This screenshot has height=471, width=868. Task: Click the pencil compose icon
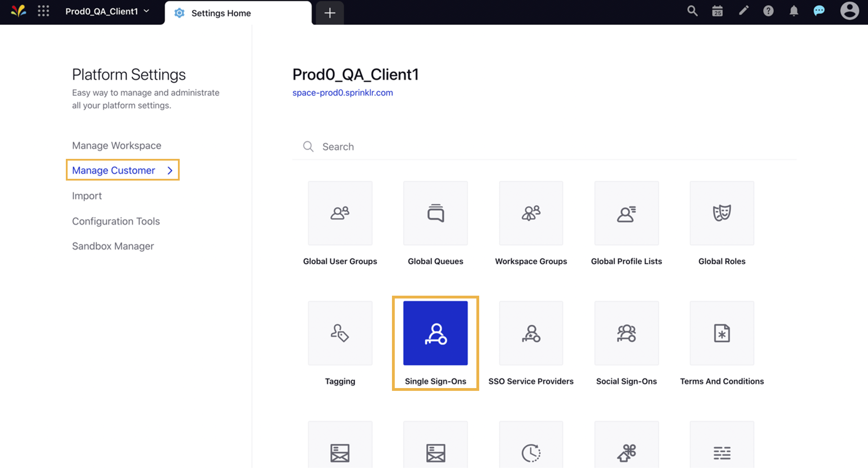point(743,11)
